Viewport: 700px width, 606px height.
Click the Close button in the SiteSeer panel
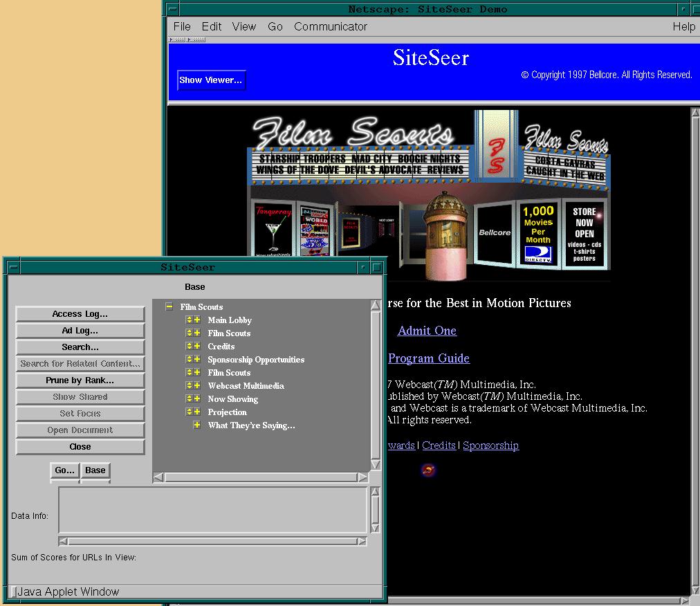tap(80, 447)
